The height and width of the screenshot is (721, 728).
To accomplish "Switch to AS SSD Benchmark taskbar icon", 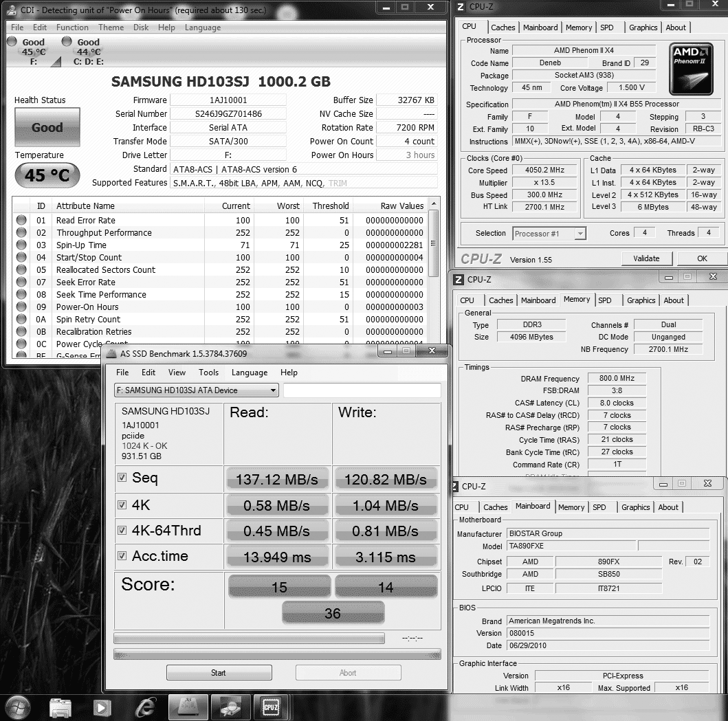I will [x=188, y=707].
